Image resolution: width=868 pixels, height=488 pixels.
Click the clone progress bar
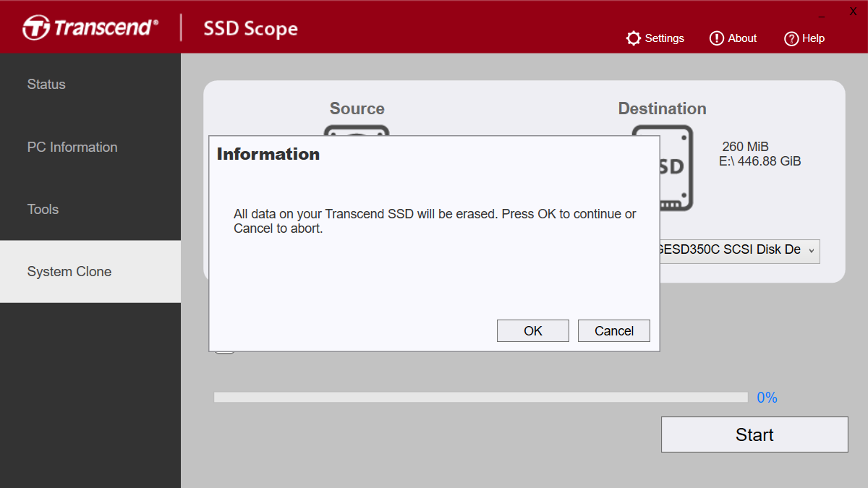click(x=480, y=398)
